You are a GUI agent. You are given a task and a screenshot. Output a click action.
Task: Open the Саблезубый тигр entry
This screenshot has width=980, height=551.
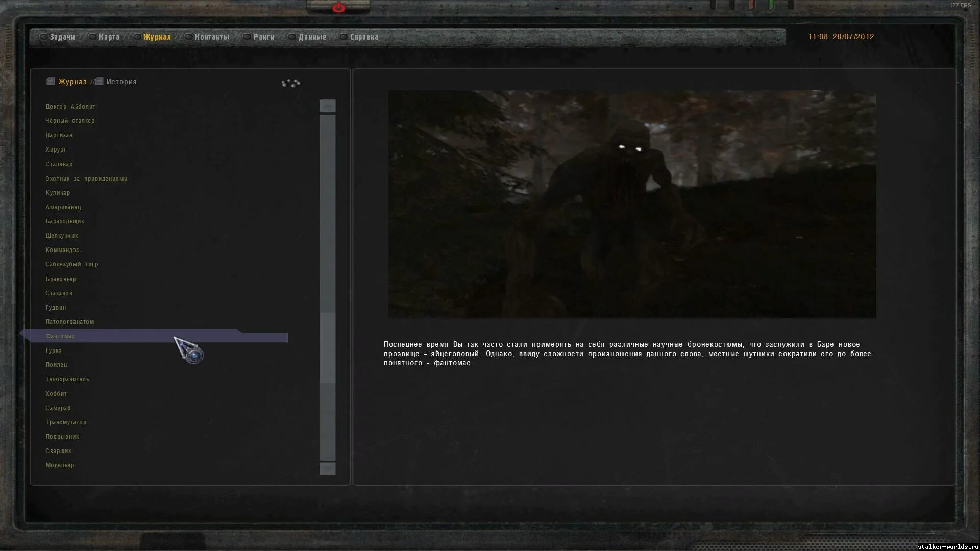pyautogui.click(x=72, y=264)
